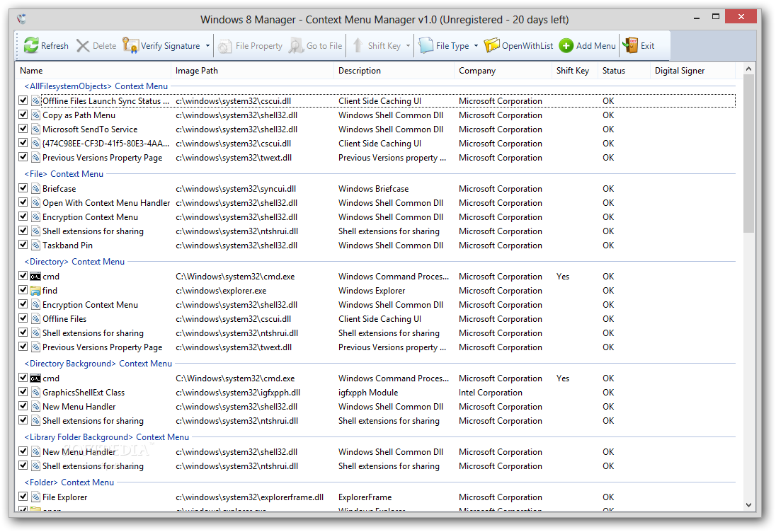Viewport: 776px width, 532px height.
Task: Uncheck the Copy as Path Menu checkbox
Action: click(23, 115)
